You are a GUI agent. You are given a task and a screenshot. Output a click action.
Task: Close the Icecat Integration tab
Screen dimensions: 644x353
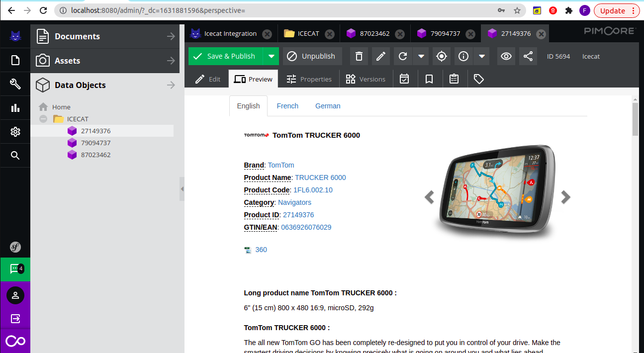(x=267, y=34)
